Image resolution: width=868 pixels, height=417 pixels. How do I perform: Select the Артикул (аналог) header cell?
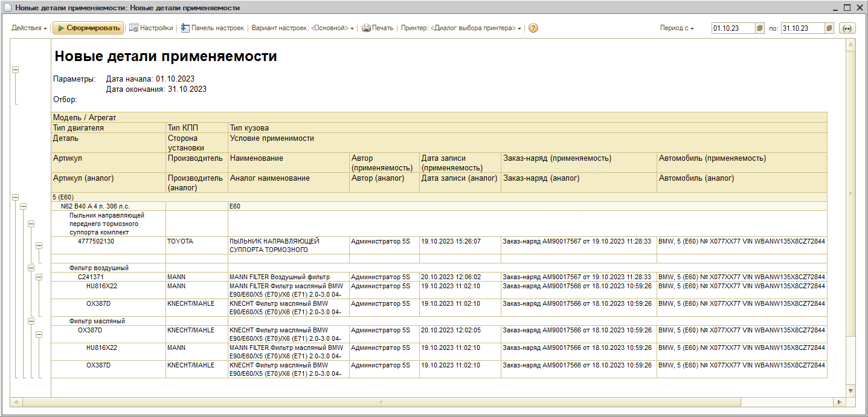click(x=109, y=183)
